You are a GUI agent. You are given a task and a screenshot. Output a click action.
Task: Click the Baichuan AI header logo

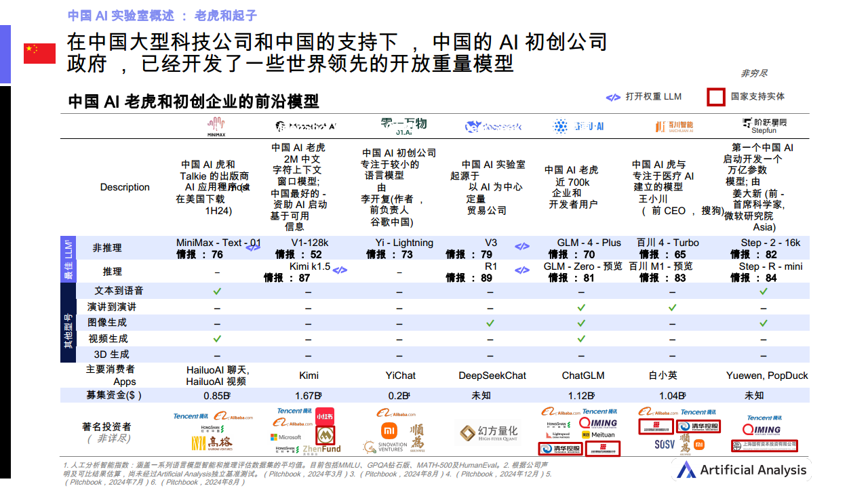point(674,126)
